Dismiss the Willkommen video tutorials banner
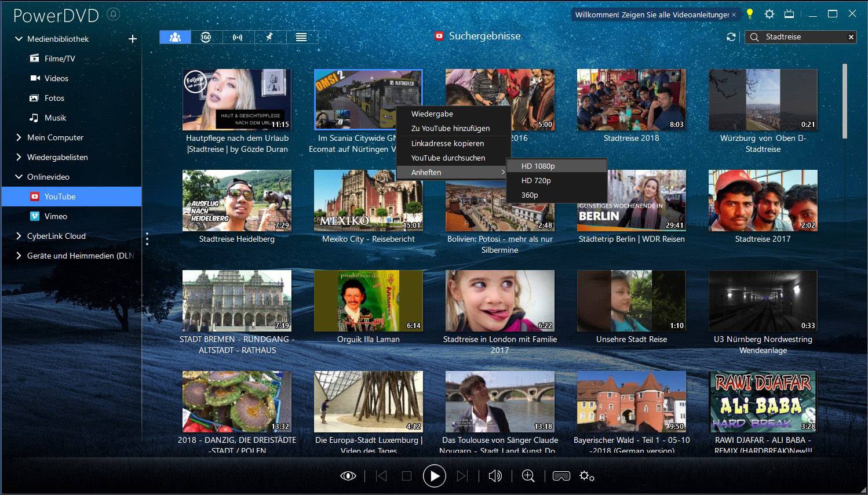 pyautogui.click(x=733, y=14)
